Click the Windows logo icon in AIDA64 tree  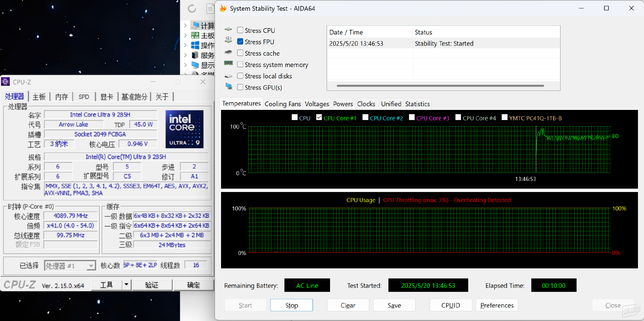pyautogui.click(x=195, y=45)
